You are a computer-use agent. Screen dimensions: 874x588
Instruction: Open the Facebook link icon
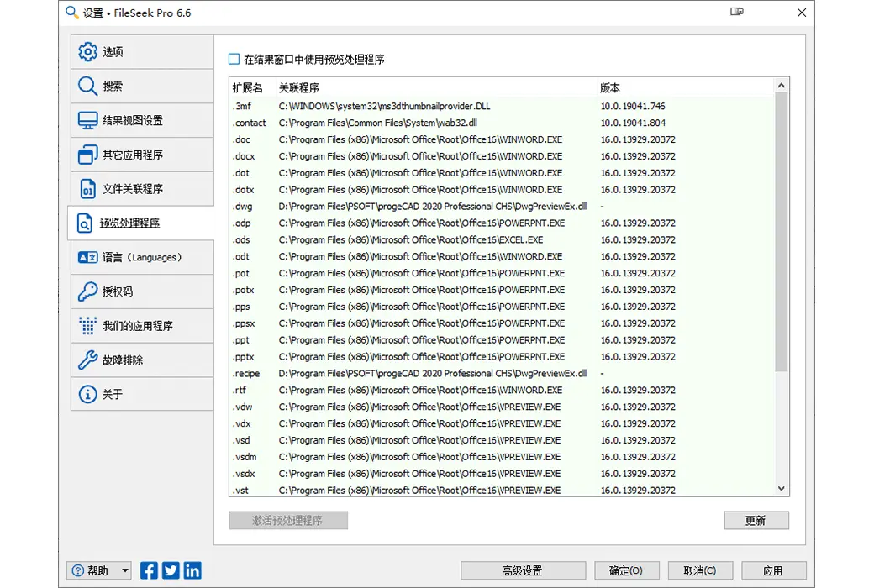pyautogui.click(x=149, y=570)
